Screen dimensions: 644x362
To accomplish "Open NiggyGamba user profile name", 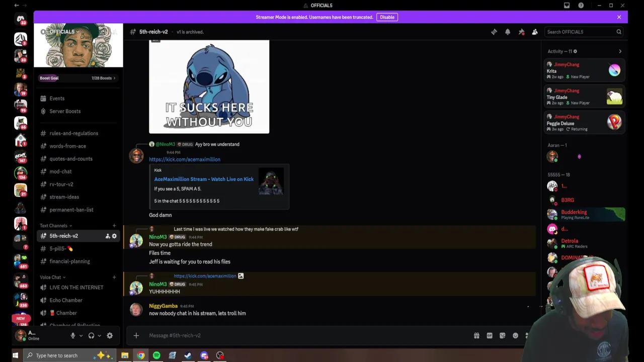I will 163,306.
